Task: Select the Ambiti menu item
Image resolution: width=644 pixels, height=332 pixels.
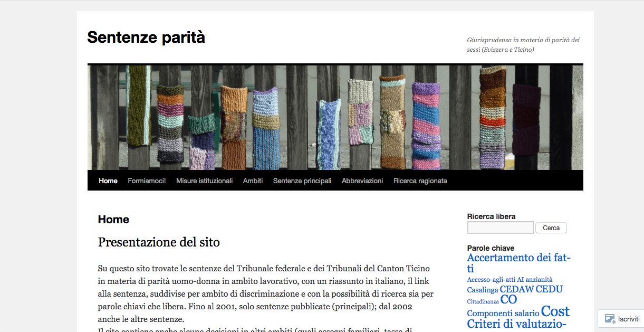Action: [x=253, y=181]
